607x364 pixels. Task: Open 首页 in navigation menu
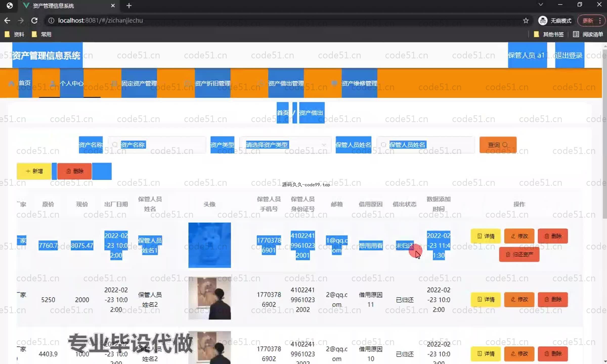click(25, 83)
